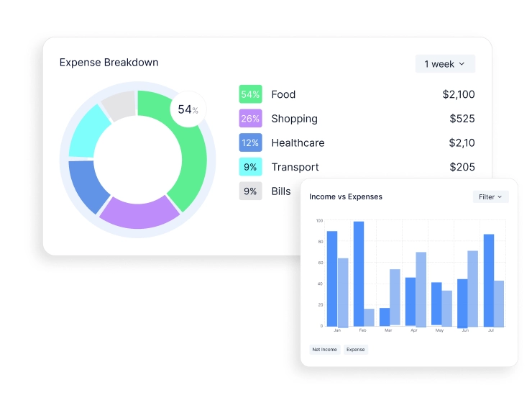
Task: Select the purple Shopping donut segment
Action: (x=139, y=214)
